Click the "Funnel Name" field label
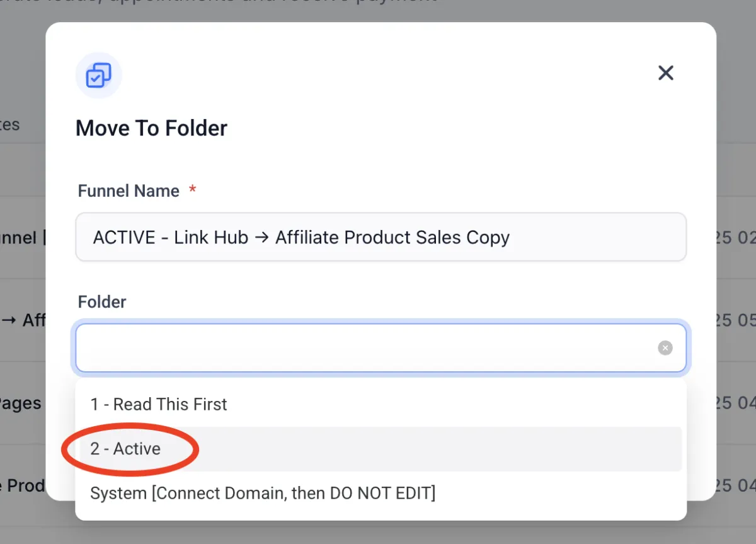 pyautogui.click(x=129, y=191)
